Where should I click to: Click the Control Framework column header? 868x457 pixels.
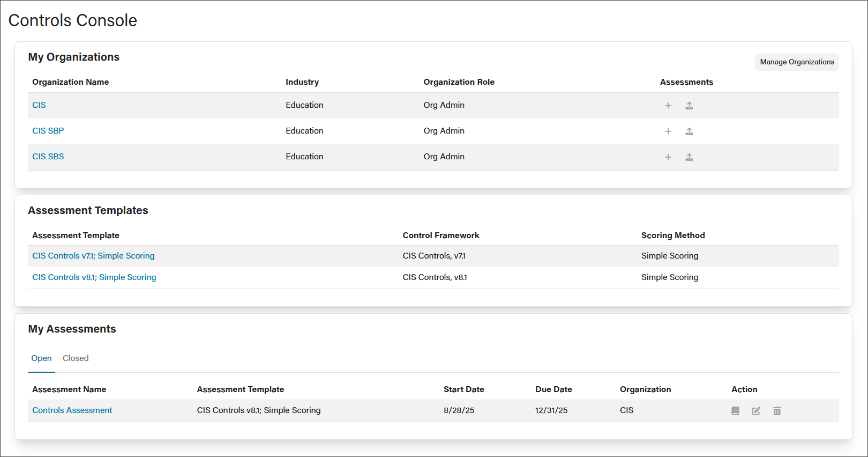(441, 235)
